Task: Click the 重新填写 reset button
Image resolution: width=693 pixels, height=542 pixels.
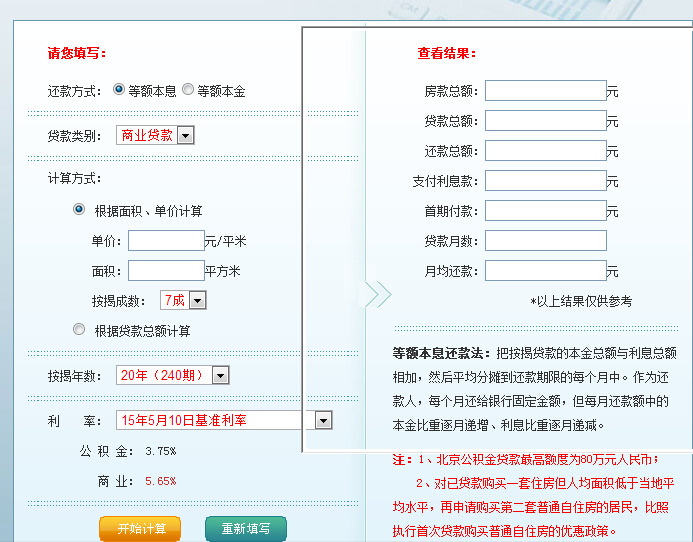Action: 246,528
